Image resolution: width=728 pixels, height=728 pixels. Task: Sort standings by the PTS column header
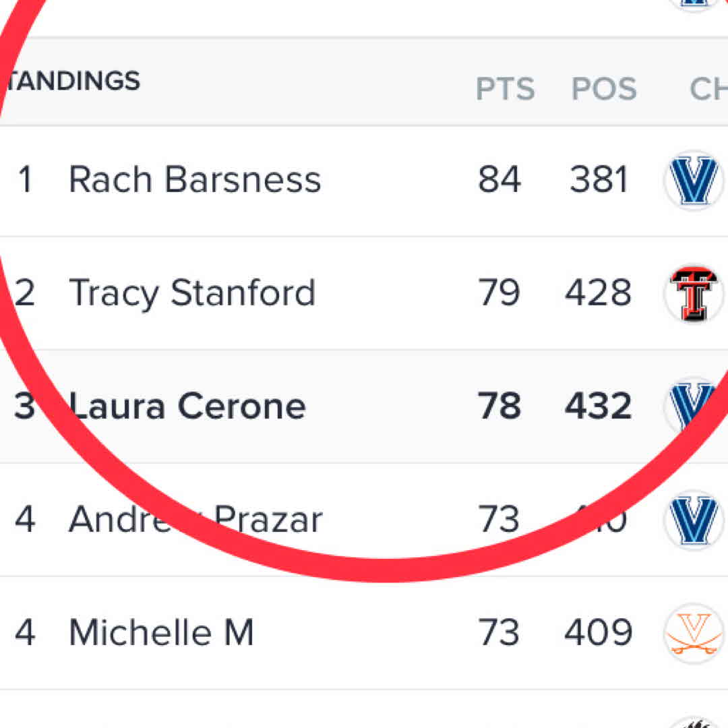[x=505, y=89]
